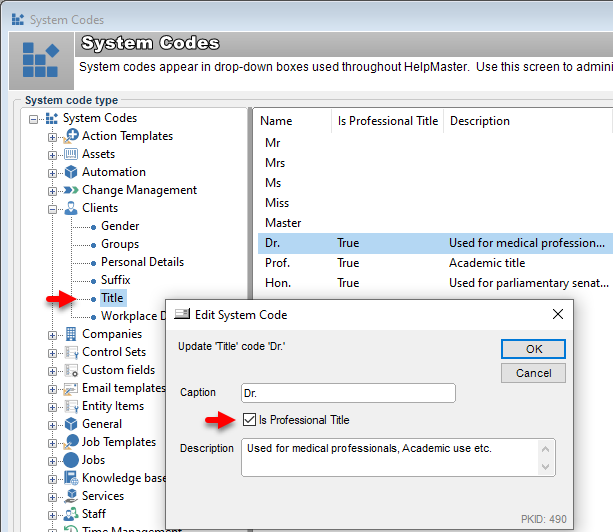Select the Mr row
The image size is (613, 532).
coord(435,143)
